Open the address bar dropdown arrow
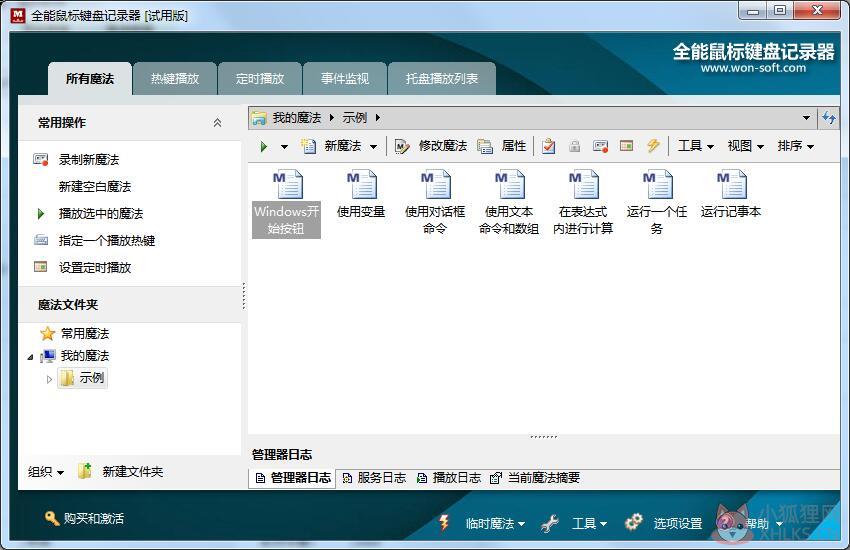This screenshot has width=850, height=550. (806, 118)
